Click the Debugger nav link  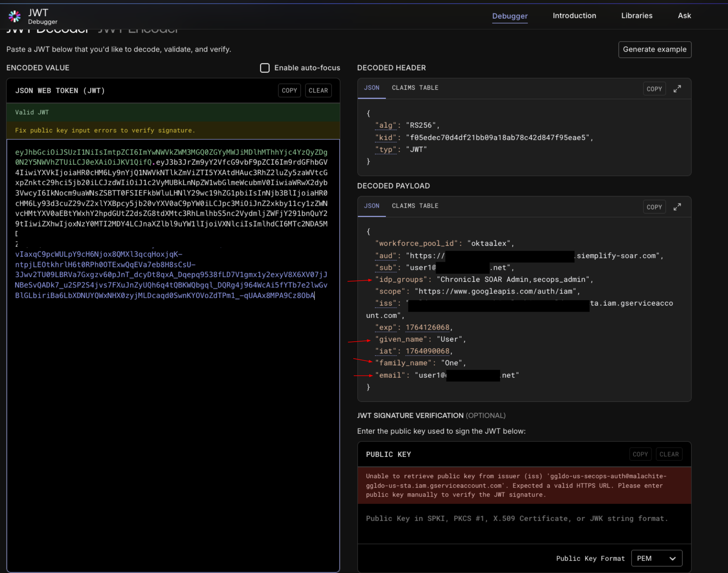tap(509, 16)
